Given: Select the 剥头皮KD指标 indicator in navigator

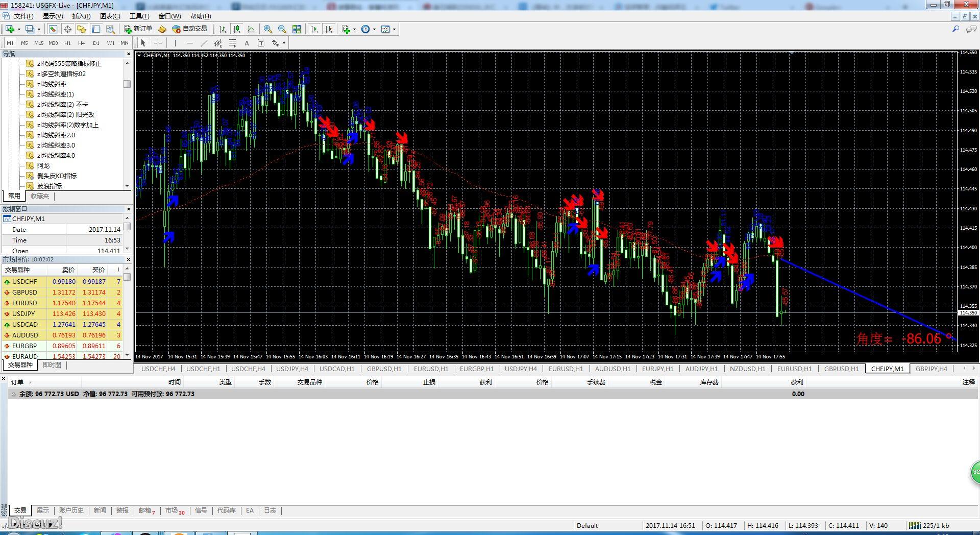Looking at the screenshot, I should point(57,176).
